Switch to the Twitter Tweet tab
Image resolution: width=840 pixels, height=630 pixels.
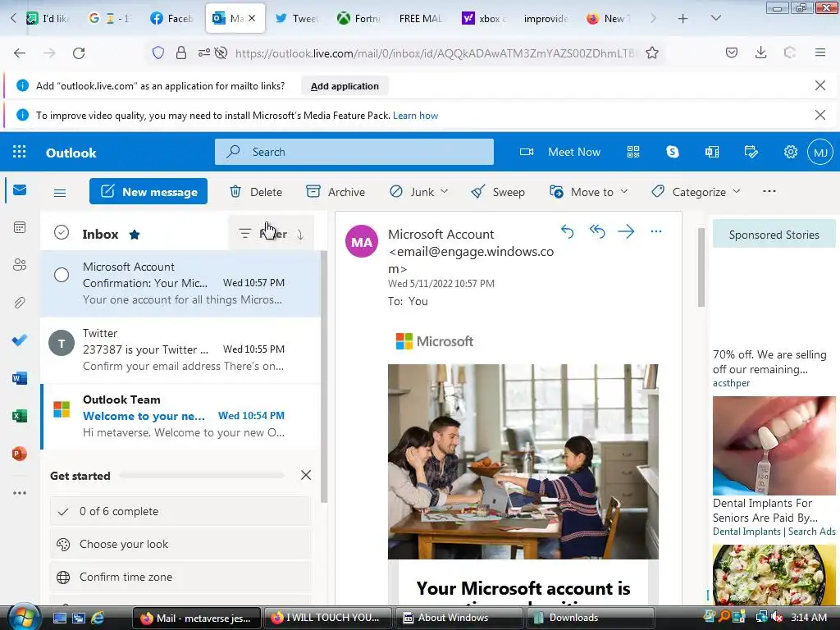click(x=296, y=18)
